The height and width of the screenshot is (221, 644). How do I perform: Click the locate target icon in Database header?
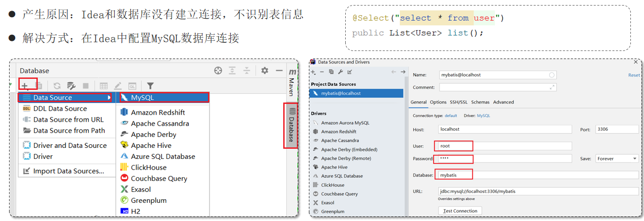pyautogui.click(x=218, y=71)
